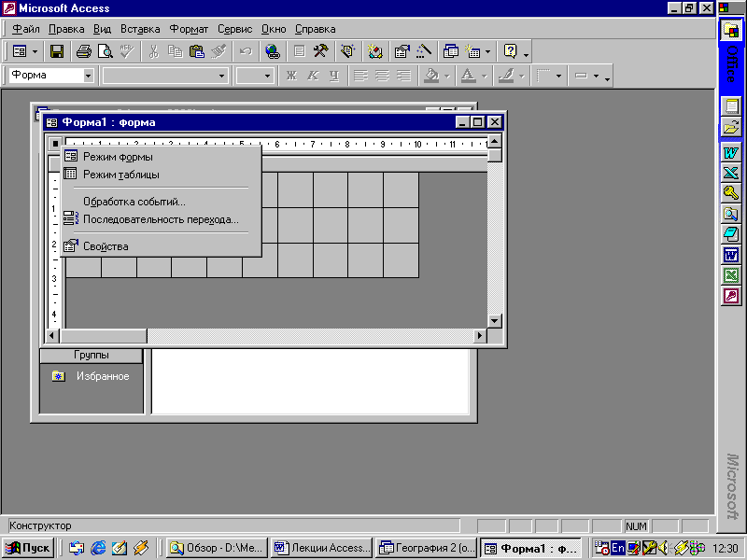
Task: Run the spelling check toolbar icon
Action: pos(127,51)
